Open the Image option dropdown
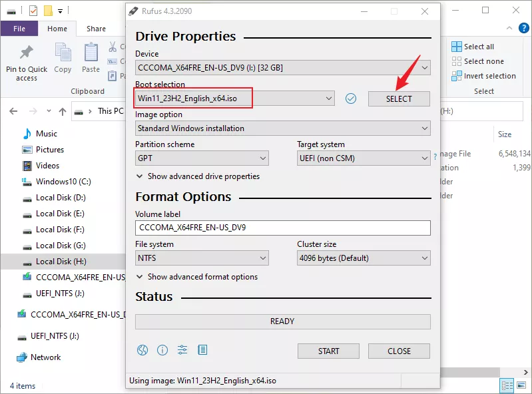This screenshot has width=532, height=394. pos(282,128)
